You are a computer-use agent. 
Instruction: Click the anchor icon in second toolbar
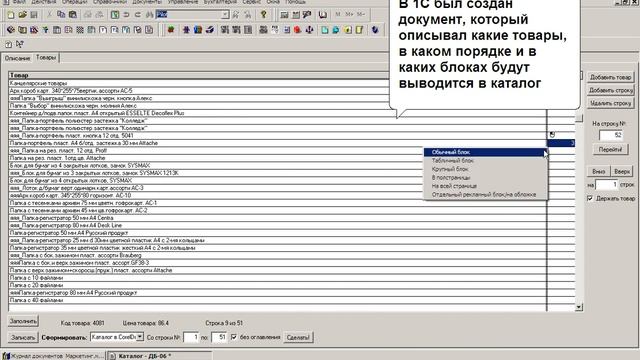pyautogui.click(x=309, y=30)
